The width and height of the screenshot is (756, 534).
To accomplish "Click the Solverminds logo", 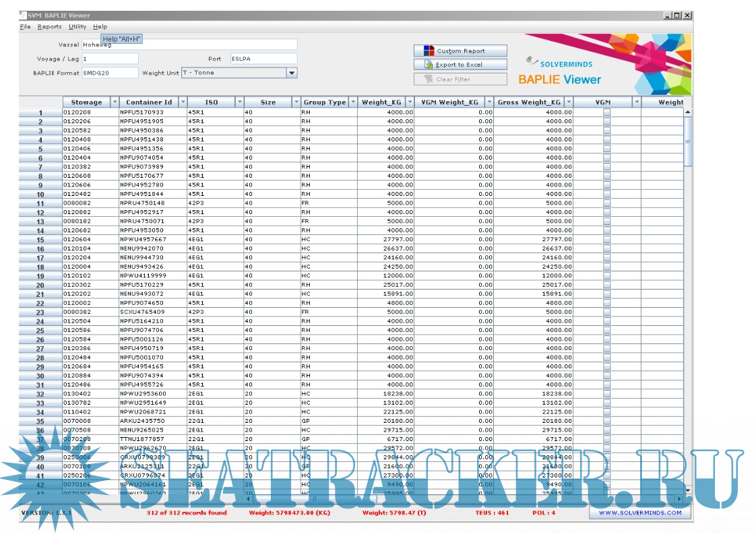I will point(555,63).
